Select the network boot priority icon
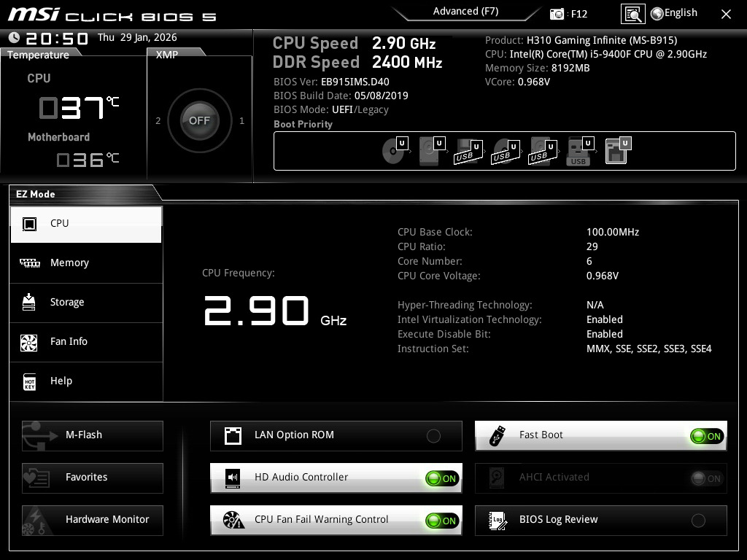This screenshot has height=560, width=747. (x=618, y=150)
